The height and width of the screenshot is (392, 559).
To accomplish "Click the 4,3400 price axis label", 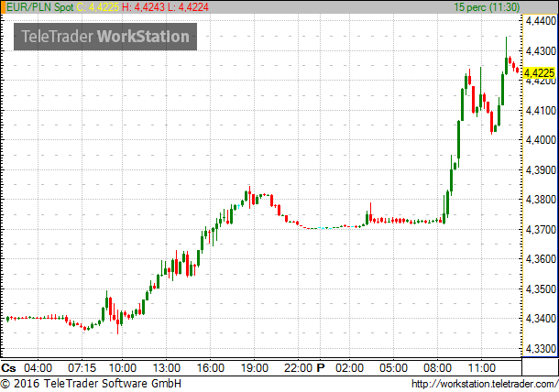I will pyautogui.click(x=541, y=318).
